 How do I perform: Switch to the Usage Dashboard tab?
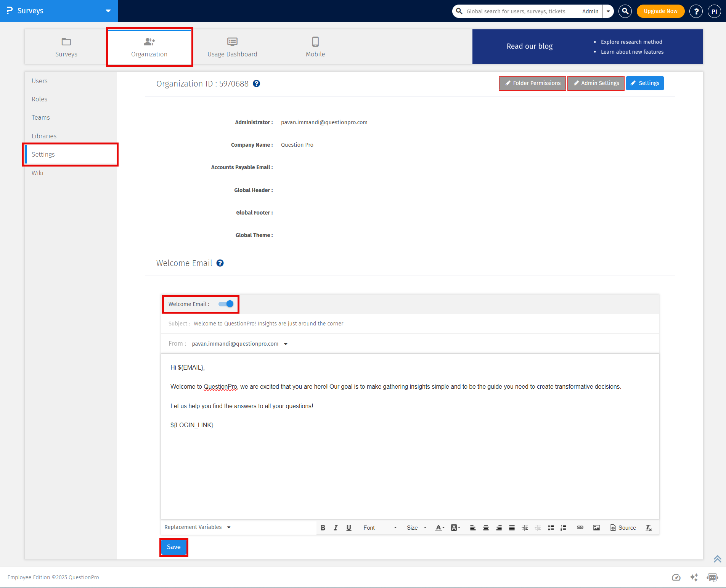232,46
